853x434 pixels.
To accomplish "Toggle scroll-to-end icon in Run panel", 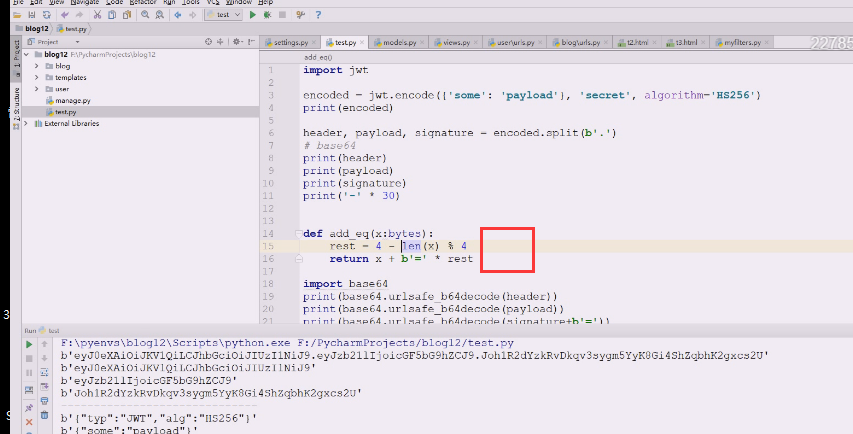I will pyautogui.click(x=45, y=387).
